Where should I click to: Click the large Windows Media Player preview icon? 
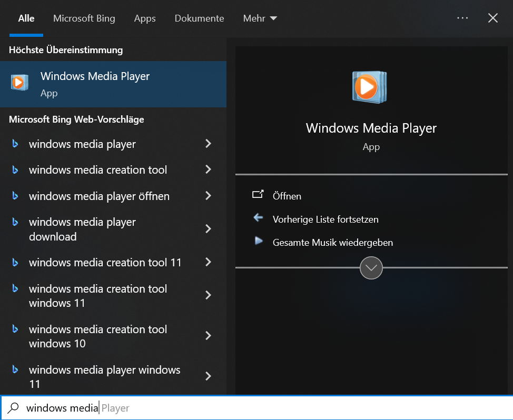tap(369, 87)
